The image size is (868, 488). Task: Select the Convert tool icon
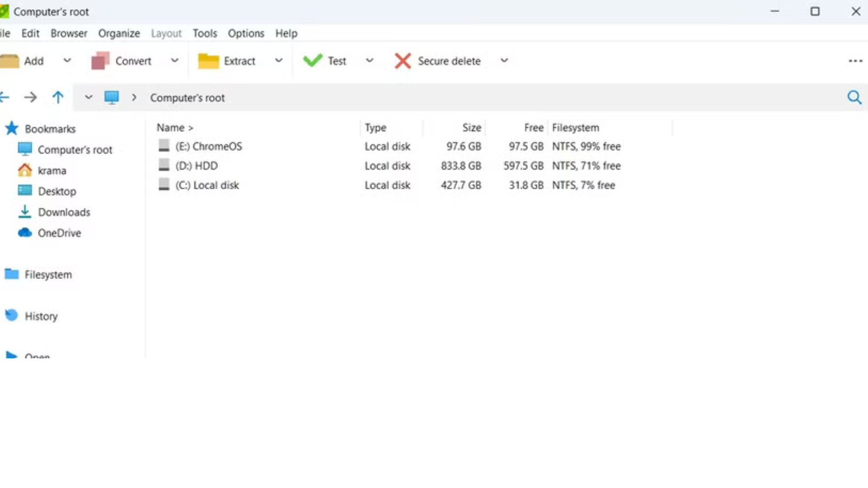point(99,61)
